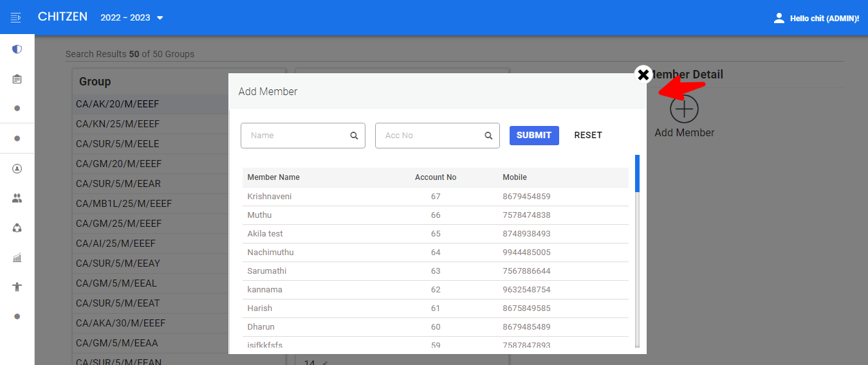The image size is (868, 365).
Task: Select group CA/GM/5/M/EEAL
Action: (x=151, y=283)
